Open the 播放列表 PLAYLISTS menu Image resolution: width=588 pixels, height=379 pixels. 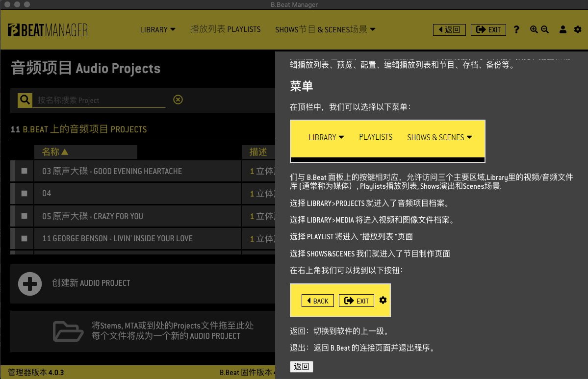click(226, 29)
